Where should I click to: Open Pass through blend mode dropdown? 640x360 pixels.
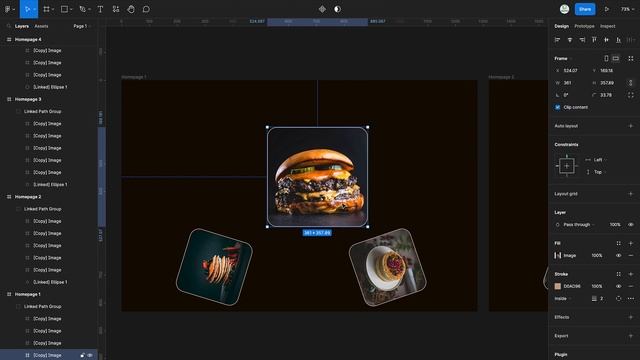click(x=579, y=225)
